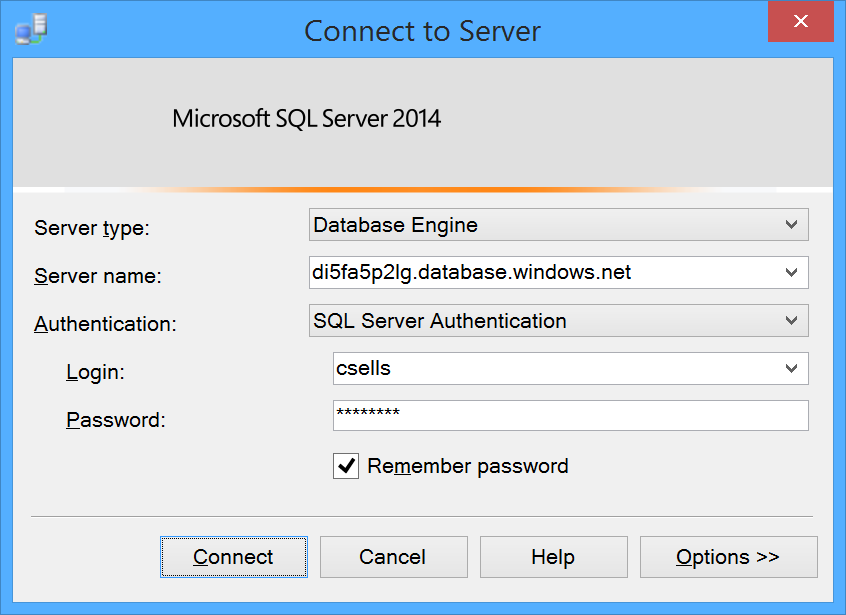The image size is (846, 615).
Task: Click the Connect button
Action: pyautogui.click(x=234, y=557)
